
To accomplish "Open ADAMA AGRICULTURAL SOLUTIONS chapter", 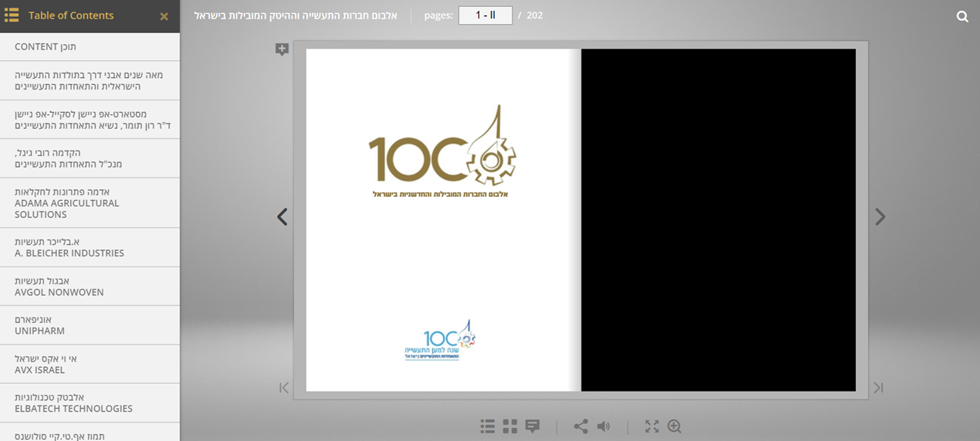I will 90,203.
